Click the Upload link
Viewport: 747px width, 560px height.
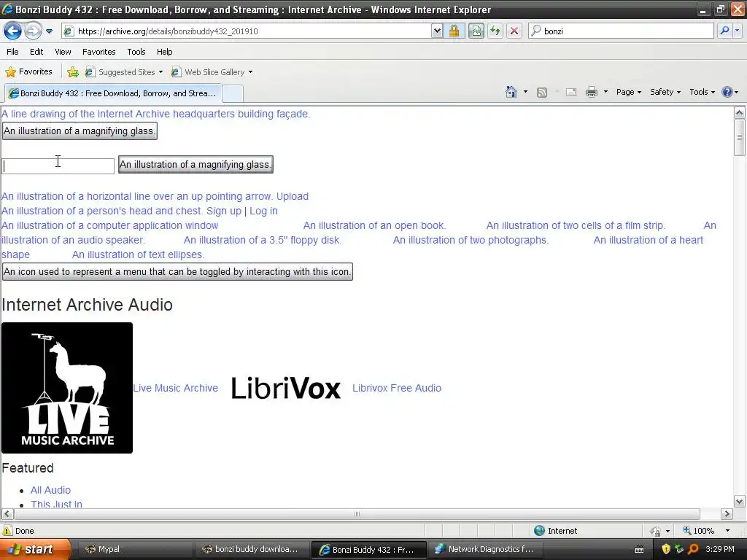[x=293, y=196]
